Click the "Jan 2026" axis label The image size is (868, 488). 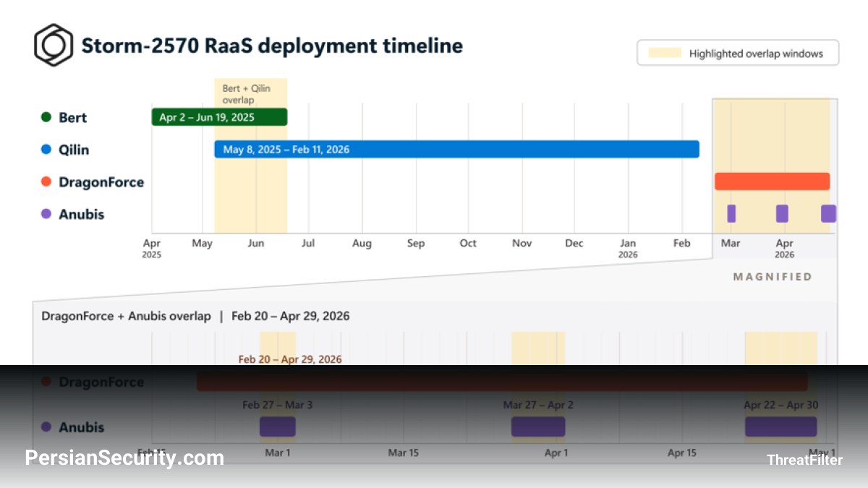[628, 248]
